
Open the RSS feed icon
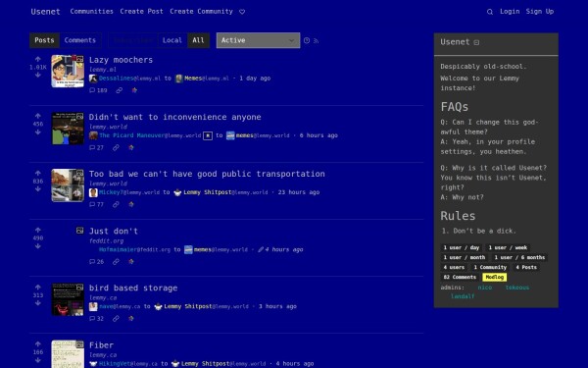pyautogui.click(x=316, y=40)
